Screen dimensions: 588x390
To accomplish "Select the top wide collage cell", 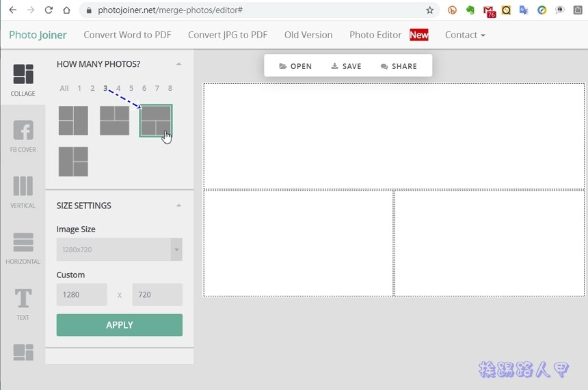I will 394,137.
